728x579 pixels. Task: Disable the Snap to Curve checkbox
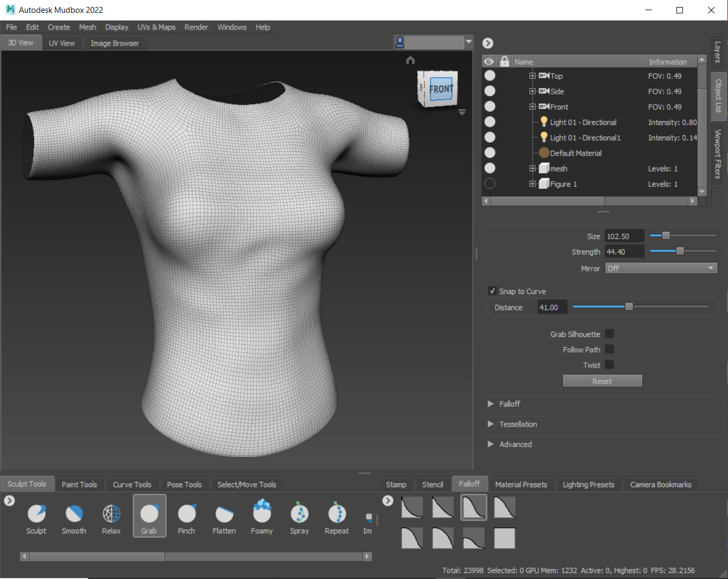(x=492, y=291)
